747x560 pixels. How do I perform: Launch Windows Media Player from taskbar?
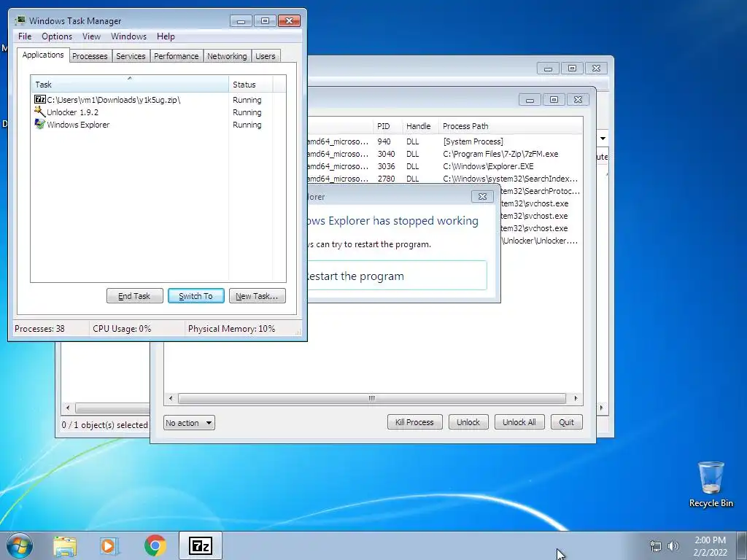point(109,545)
